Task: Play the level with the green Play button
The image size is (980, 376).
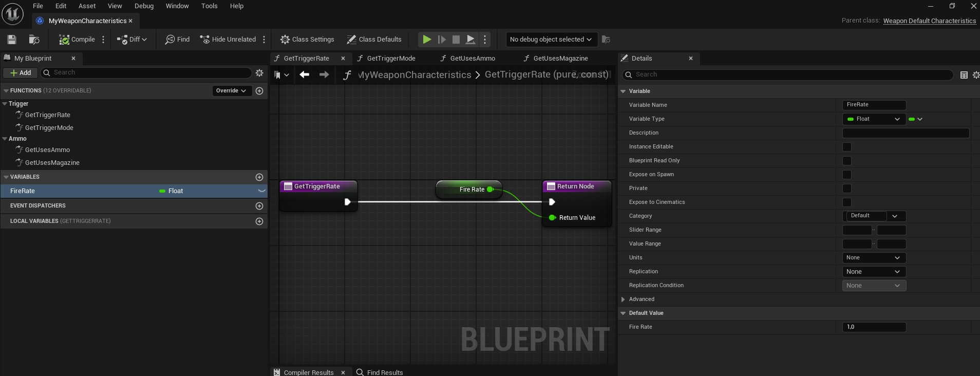Action: pos(427,40)
